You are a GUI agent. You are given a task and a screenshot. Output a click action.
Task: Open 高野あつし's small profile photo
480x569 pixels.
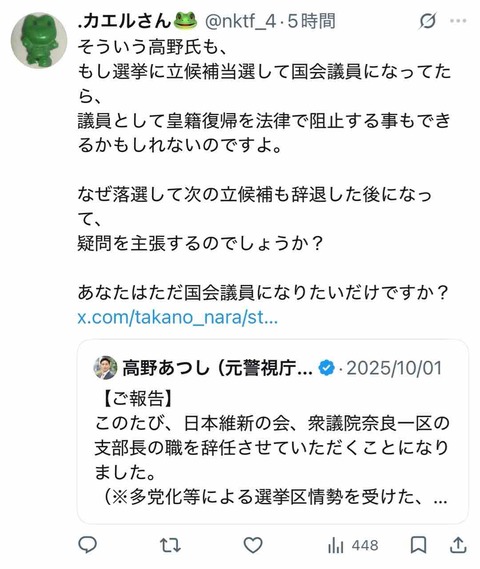105,368
